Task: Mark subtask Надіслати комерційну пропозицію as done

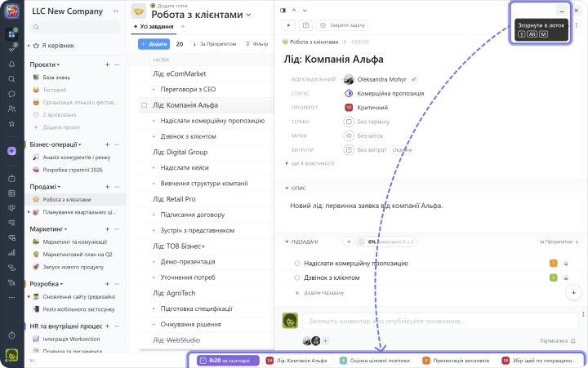Action: tap(296, 264)
